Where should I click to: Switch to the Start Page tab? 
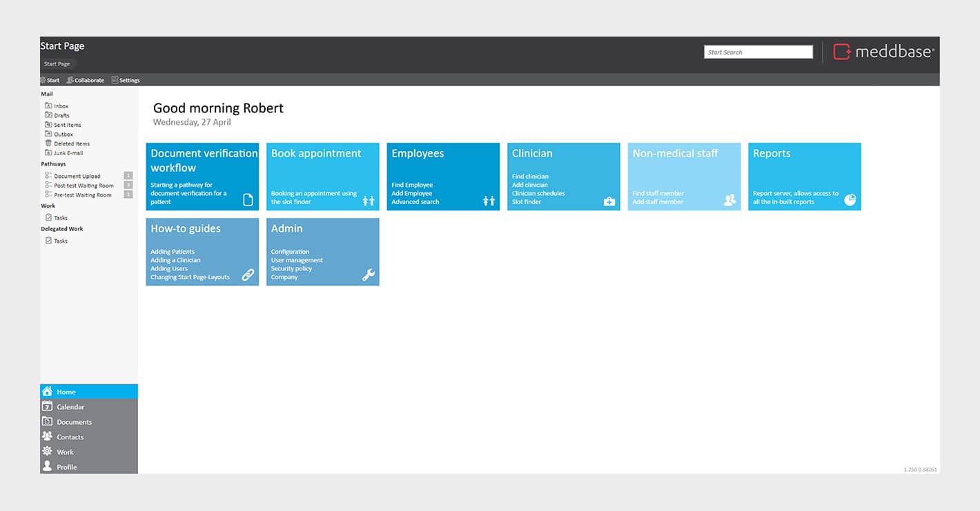57,64
